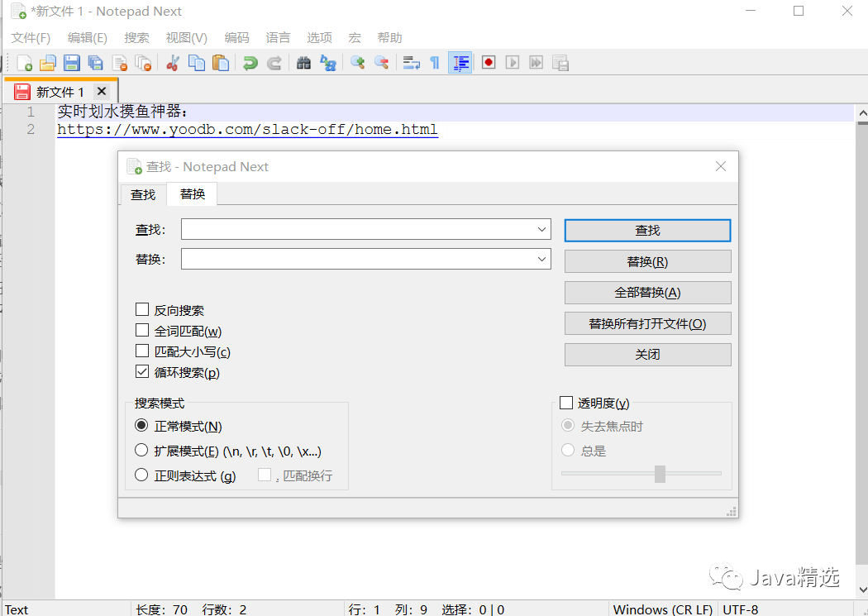Click the 替换所有打开文件(O) button
The image size is (868, 616).
point(647,323)
